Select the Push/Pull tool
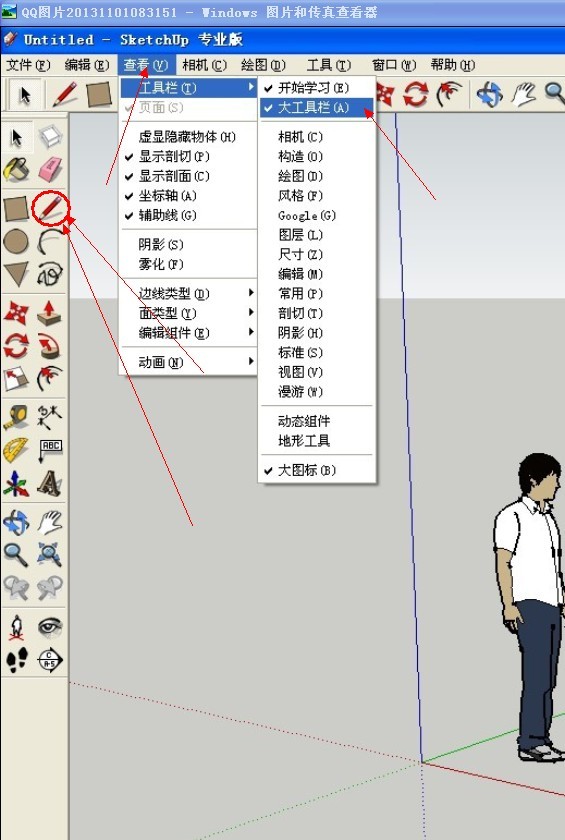The width and height of the screenshot is (565, 840). point(50,313)
